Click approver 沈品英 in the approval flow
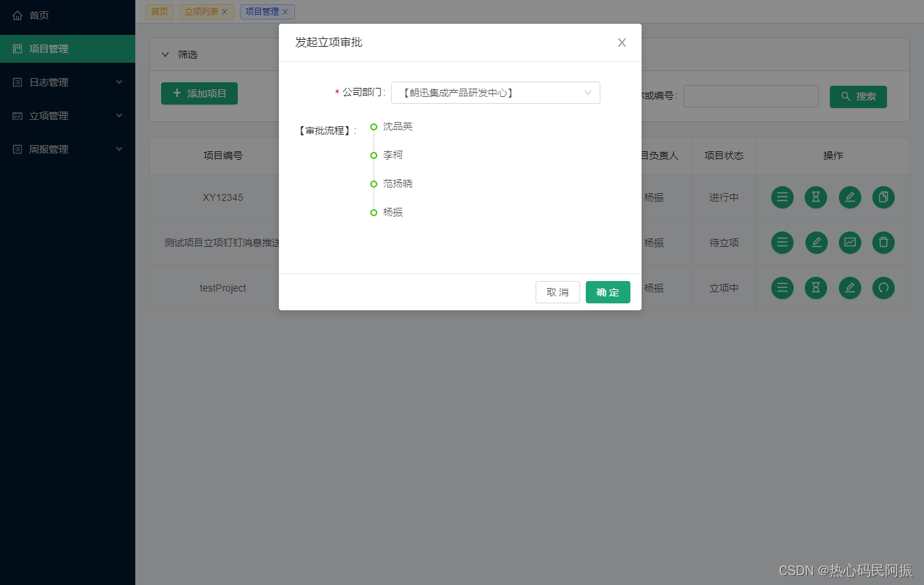 pyautogui.click(x=398, y=126)
